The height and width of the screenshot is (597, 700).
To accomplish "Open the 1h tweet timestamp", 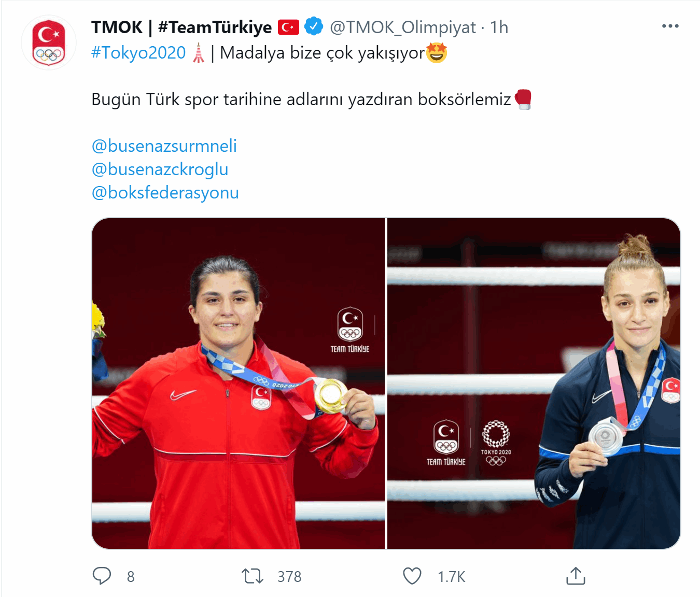I will point(499,27).
